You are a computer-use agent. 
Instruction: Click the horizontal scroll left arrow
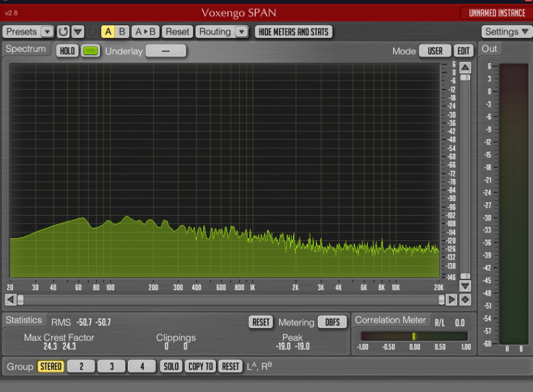(x=11, y=300)
